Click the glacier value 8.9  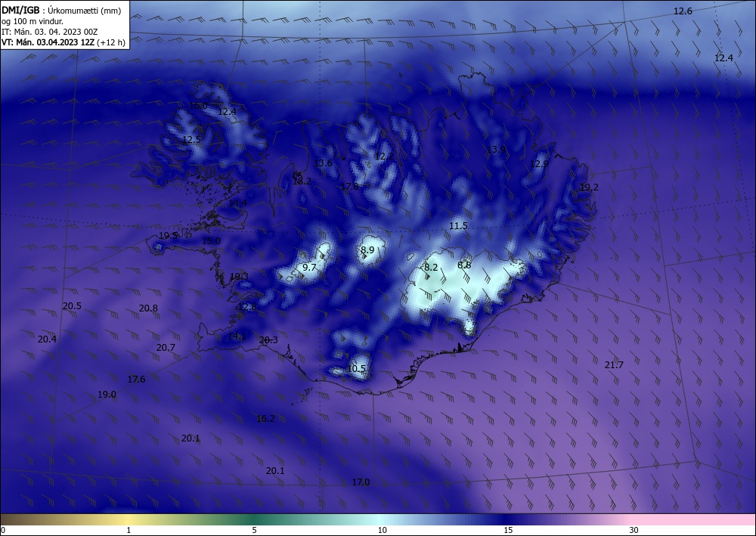point(367,249)
